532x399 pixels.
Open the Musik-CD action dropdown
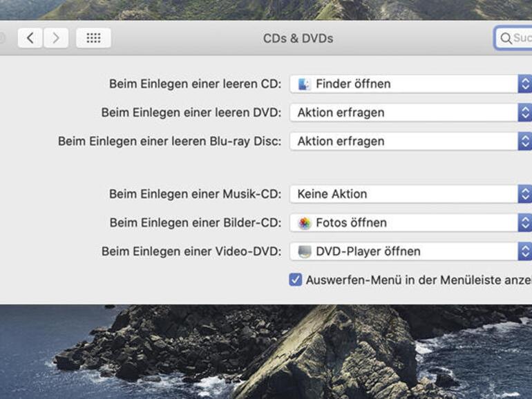408,194
